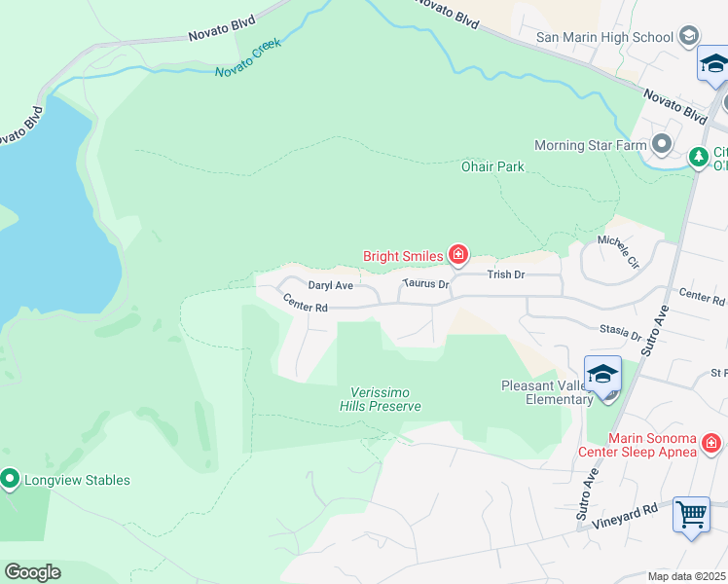Click the shopping cart store marker
728x584 pixels.
(691, 518)
